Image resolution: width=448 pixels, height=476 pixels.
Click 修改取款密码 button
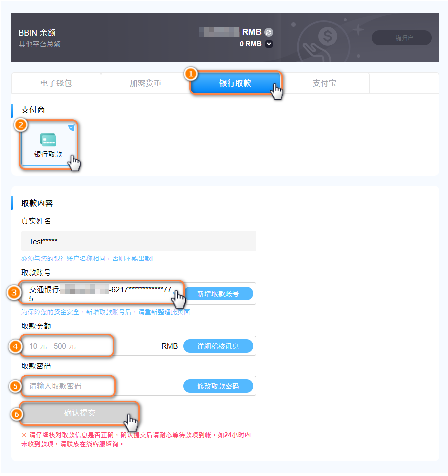coord(218,386)
